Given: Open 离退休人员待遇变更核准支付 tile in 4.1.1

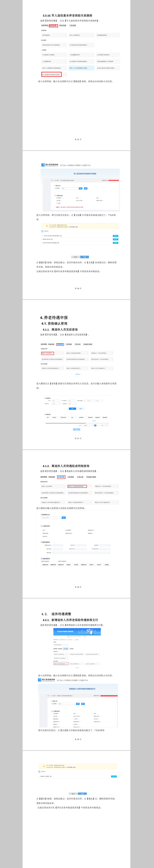Looking at the screenshot, I should click(x=77, y=368).
